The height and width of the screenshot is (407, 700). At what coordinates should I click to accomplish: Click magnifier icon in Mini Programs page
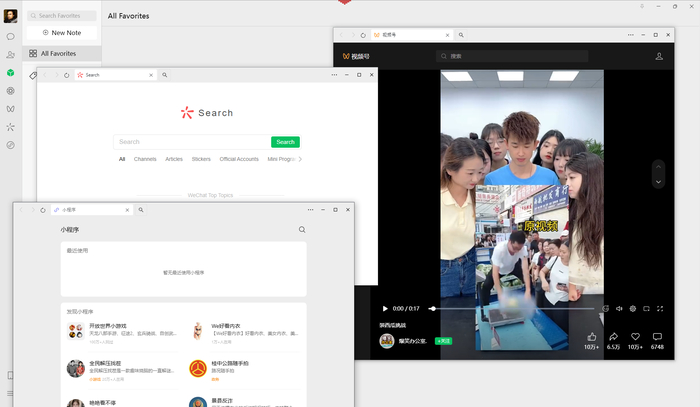point(302,230)
